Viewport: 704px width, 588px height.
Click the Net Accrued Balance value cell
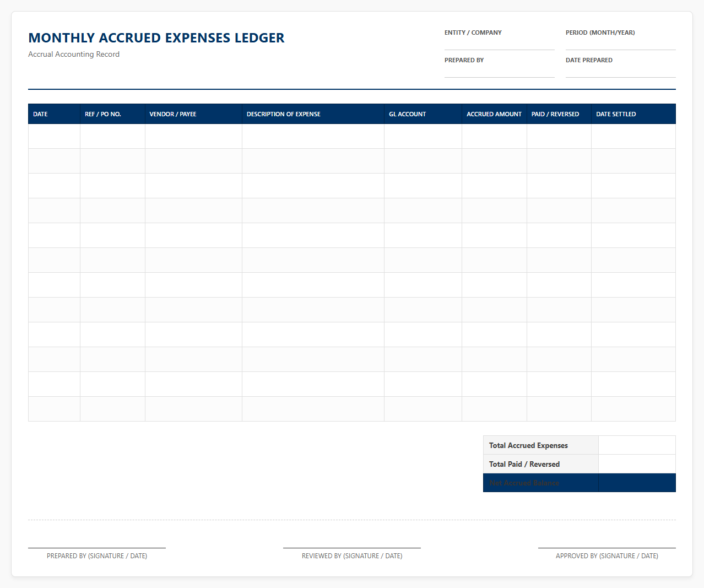click(637, 483)
